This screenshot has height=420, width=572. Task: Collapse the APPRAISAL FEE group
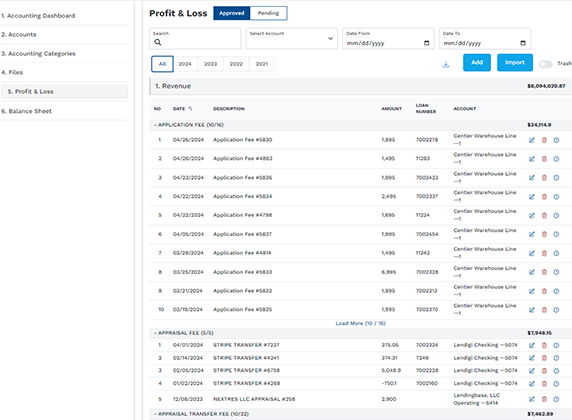183,333
